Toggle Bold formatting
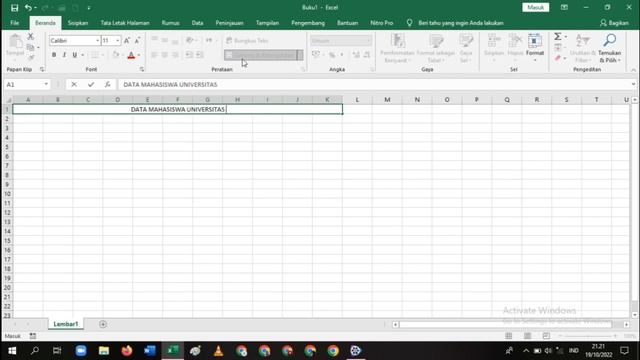640x360 pixels. pos(54,55)
